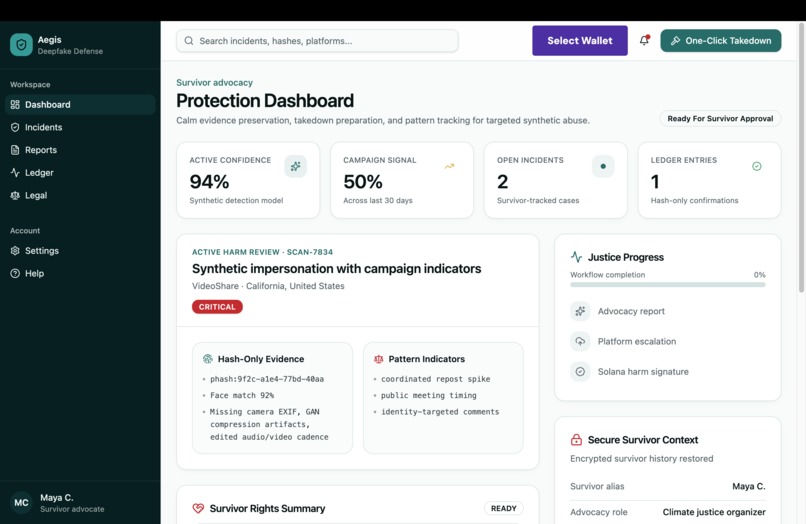806x524 pixels.
Task: Click the Ledger pulse icon in sidebar
Action: coord(15,172)
